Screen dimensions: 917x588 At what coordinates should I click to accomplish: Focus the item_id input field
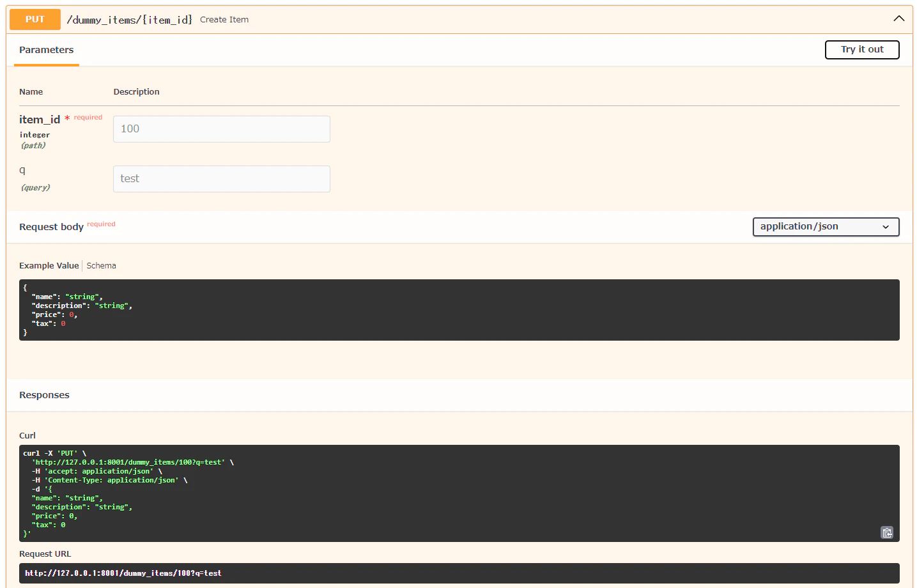pos(222,129)
